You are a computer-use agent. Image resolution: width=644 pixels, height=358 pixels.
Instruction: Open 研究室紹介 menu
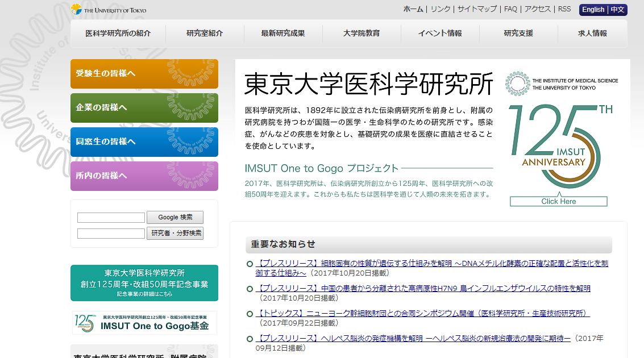205,34
